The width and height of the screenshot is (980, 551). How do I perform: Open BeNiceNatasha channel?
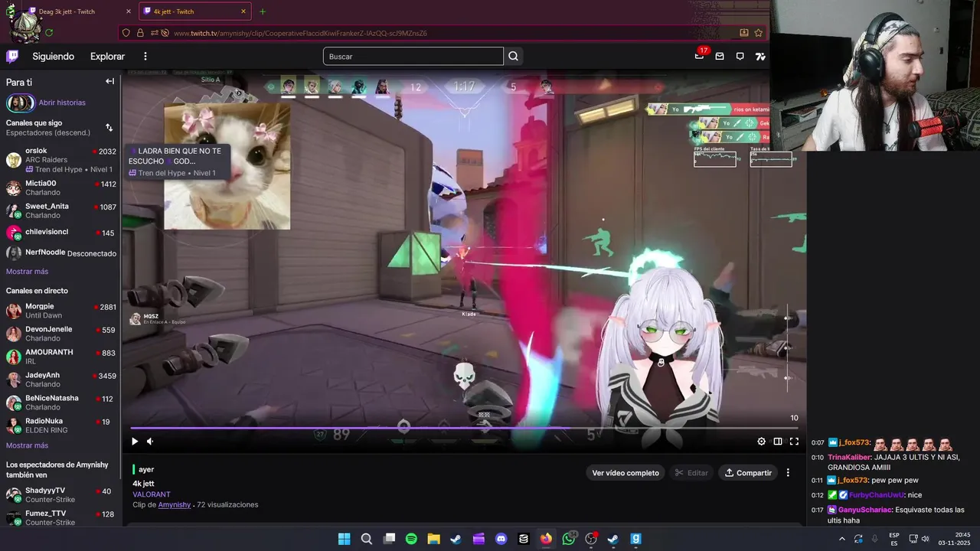pyautogui.click(x=61, y=403)
